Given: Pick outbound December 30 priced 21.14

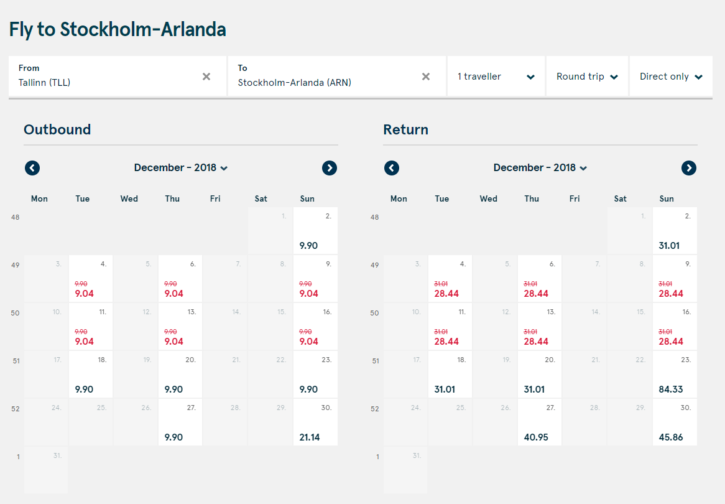Looking at the screenshot, I should click(315, 422).
